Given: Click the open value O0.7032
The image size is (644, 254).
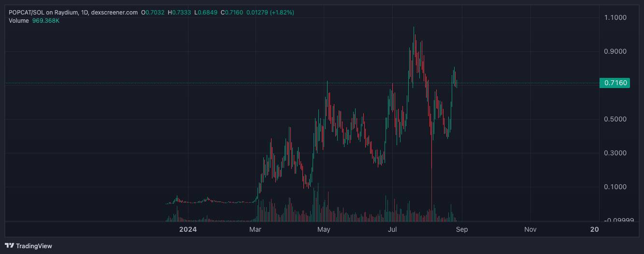Looking at the screenshot, I should click(x=153, y=13).
